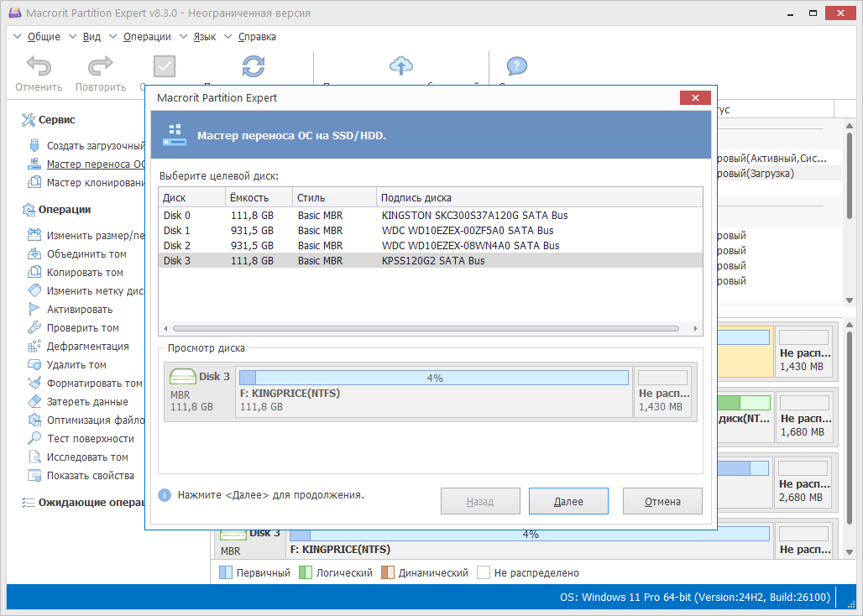Screen dimensions: 863x616
Task: Open the Справка menu
Action: point(257,37)
